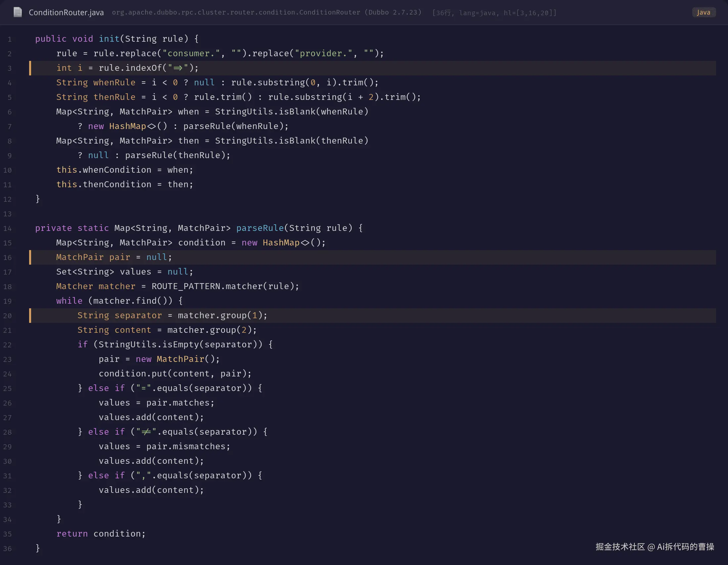Click the ",".equals(separator) condition
This screenshot has width=728, height=565.
191,475
